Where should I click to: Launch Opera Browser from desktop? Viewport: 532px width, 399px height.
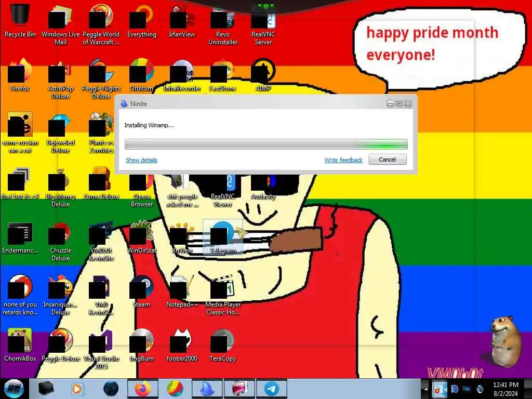tap(141, 189)
